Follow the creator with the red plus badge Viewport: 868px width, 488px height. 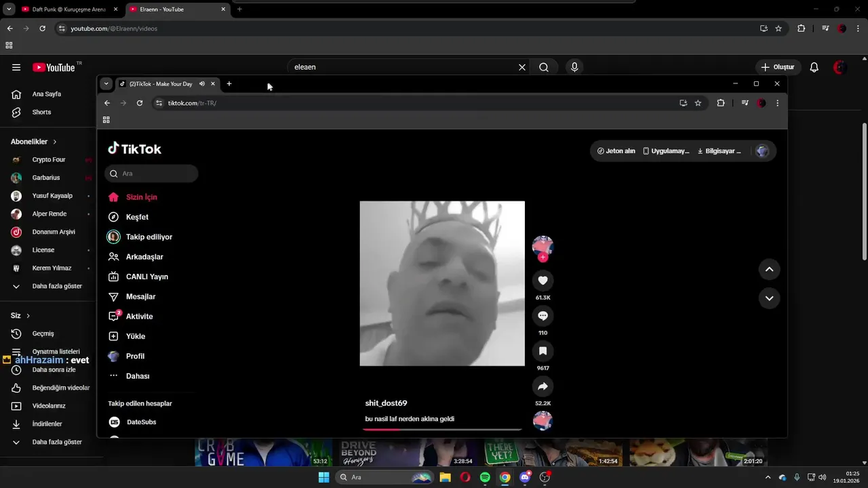(x=542, y=258)
